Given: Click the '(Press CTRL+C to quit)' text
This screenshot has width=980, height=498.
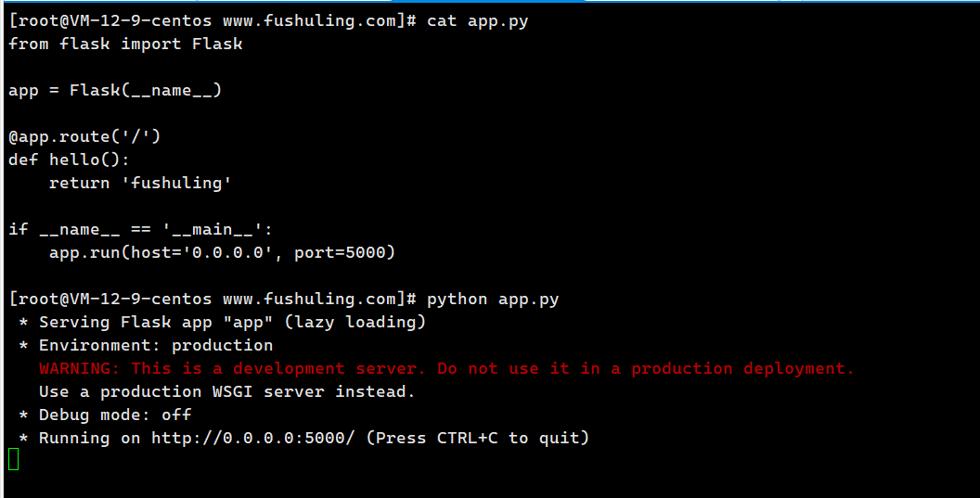Looking at the screenshot, I should coord(477,438).
